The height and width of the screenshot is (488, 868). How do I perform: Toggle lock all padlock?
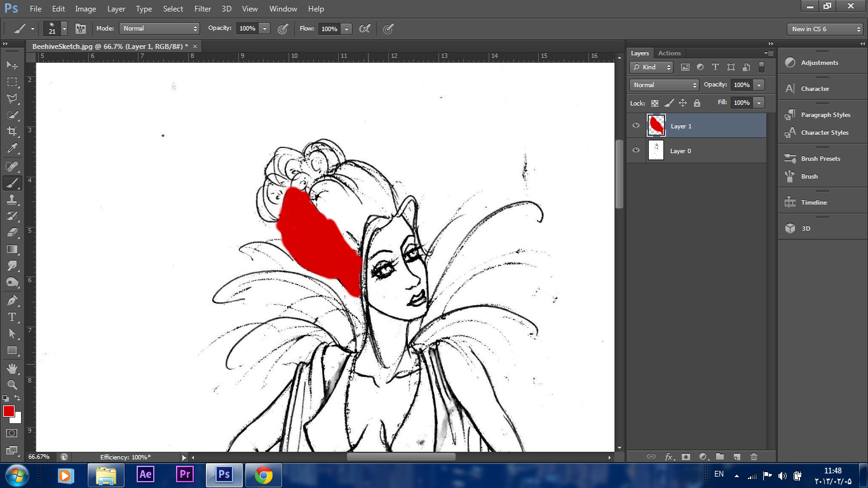697,103
